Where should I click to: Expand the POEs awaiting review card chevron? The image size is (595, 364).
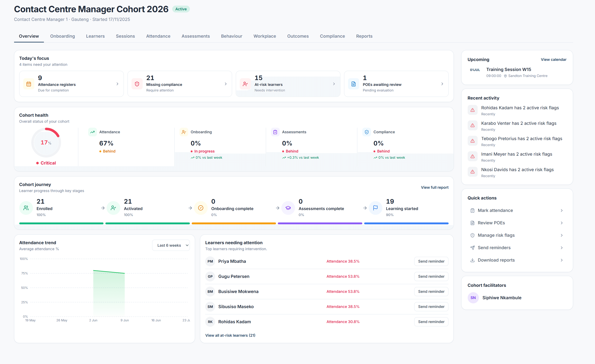442,84
